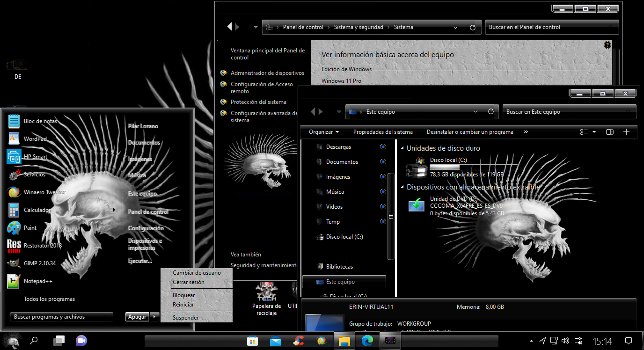This screenshot has height=350, width=644.
Task: Open Propiedades del sistema
Action: pyautogui.click(x=383, y=131)
